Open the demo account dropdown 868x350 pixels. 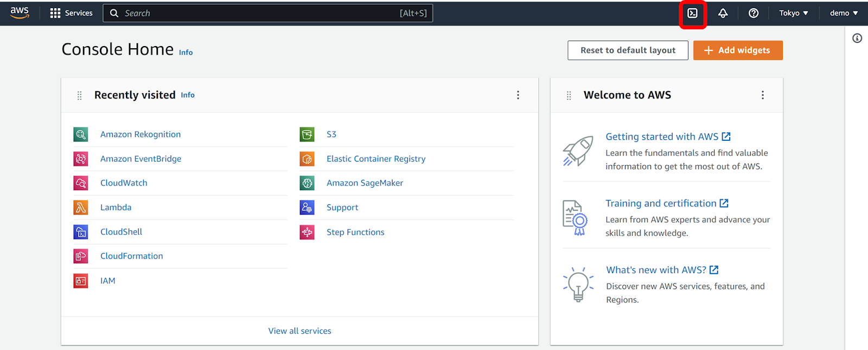click(x=844, y=13)
